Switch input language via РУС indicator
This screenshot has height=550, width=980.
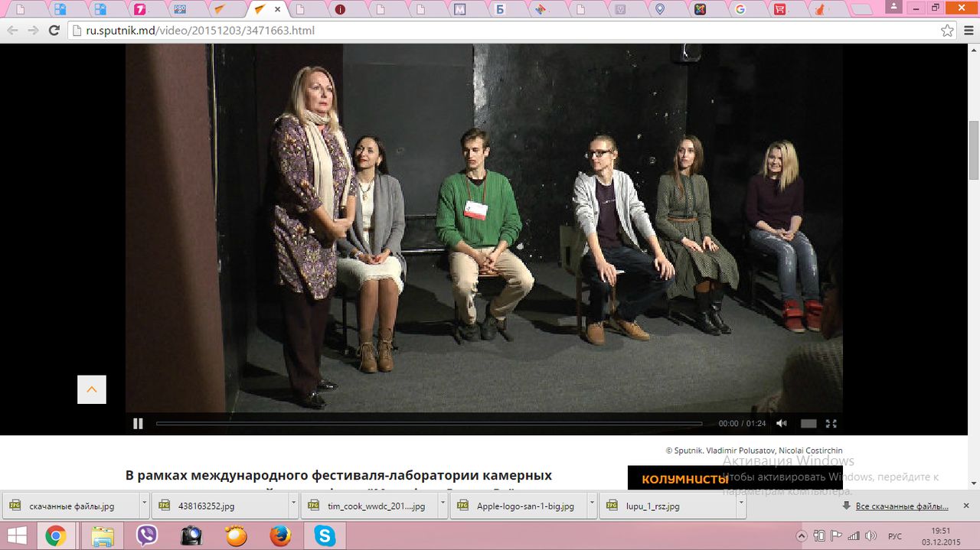point(895,536)
